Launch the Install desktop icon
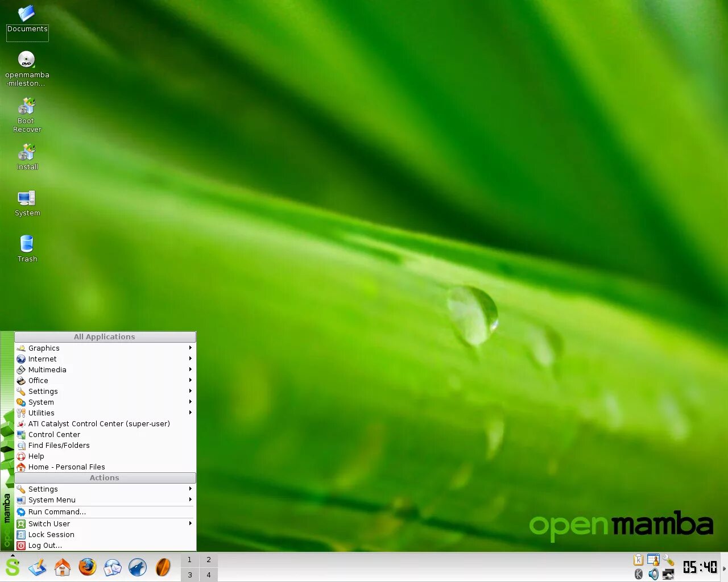 [x=27, y=157]
